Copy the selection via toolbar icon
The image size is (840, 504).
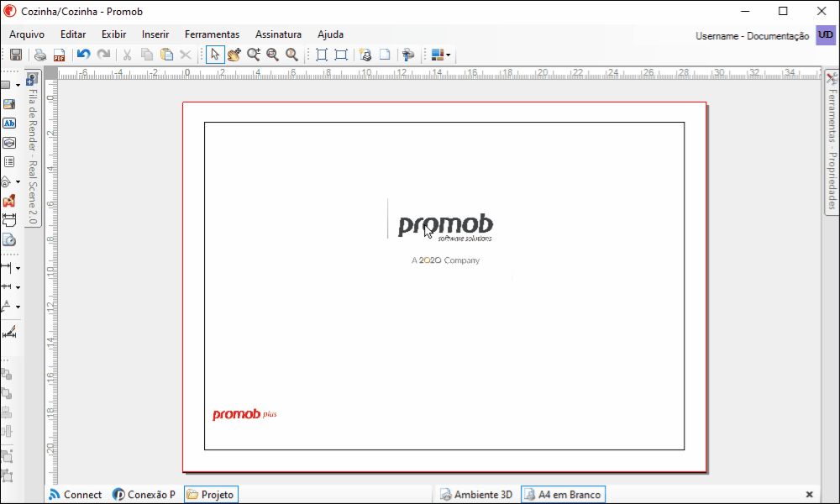coord(147,55)
